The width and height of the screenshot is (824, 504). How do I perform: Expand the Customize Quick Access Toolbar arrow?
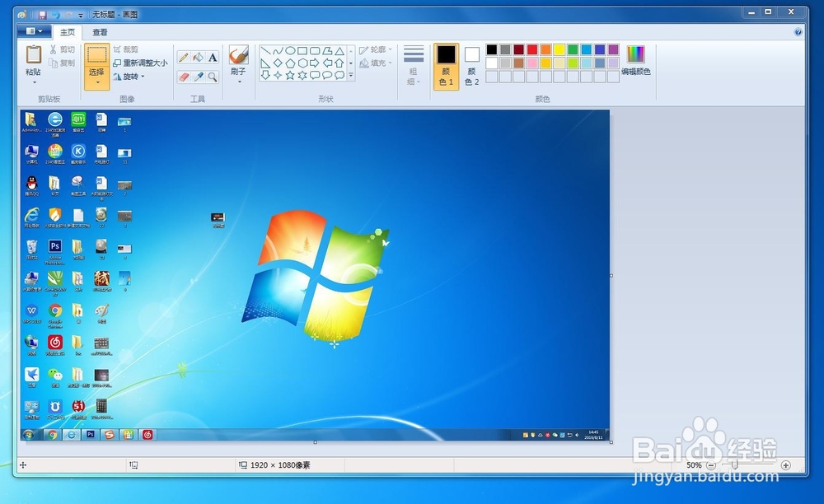(x=81, y=15)
